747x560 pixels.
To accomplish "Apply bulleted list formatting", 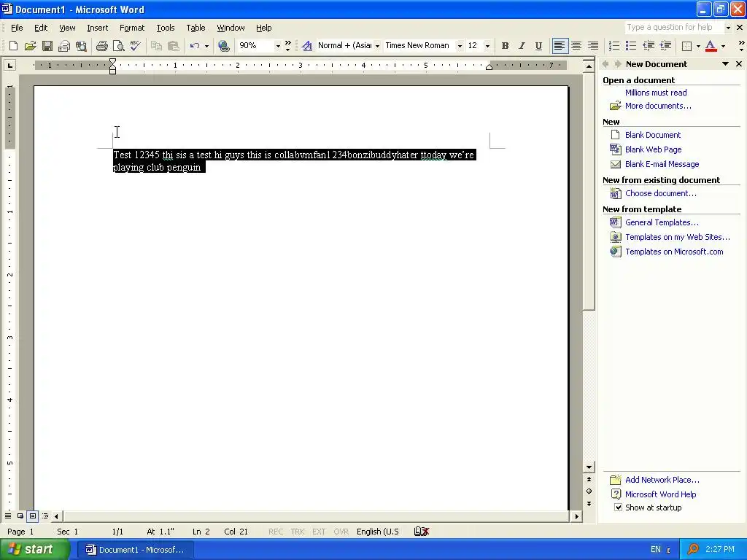I will (631, 46).
